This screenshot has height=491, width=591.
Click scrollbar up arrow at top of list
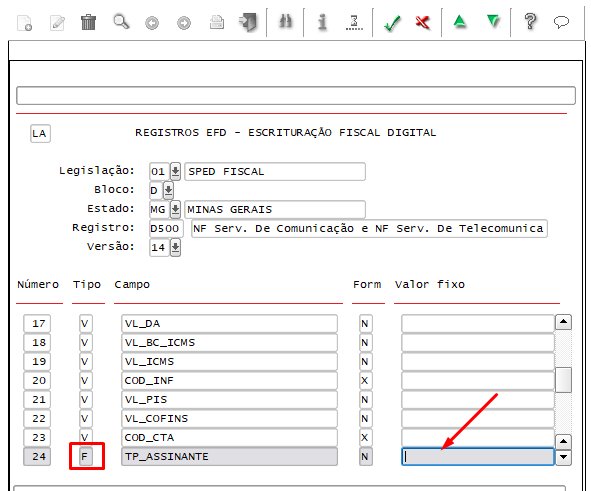tap(563, 322)
